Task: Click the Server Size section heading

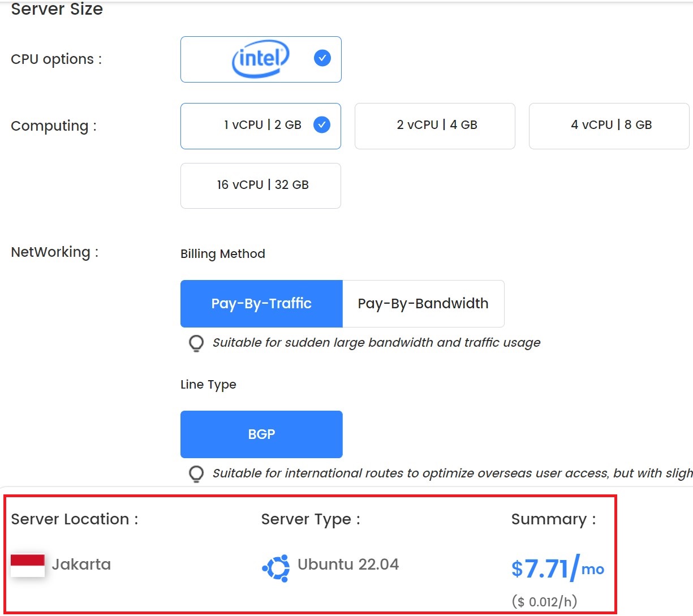Action: tap(56, 10)
